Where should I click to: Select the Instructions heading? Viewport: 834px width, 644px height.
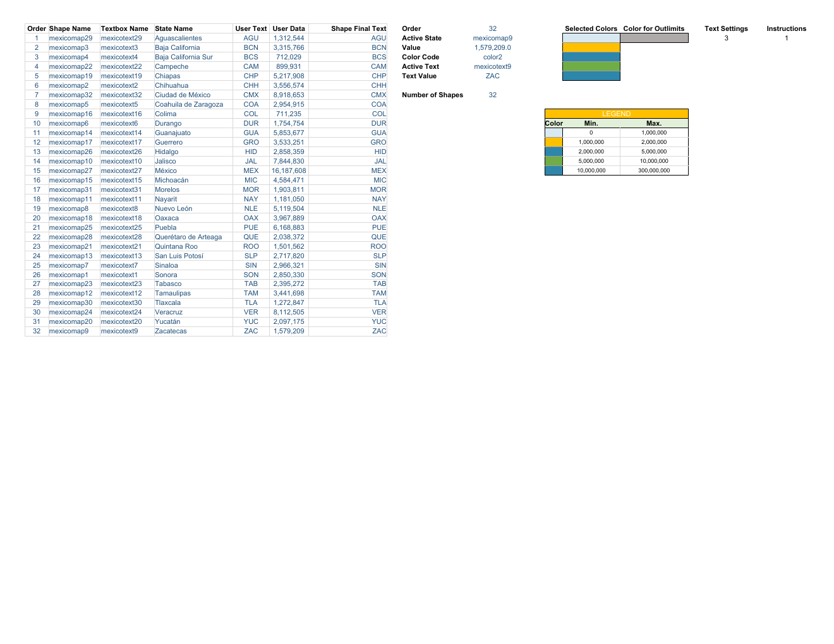click(x=787, y=28)
